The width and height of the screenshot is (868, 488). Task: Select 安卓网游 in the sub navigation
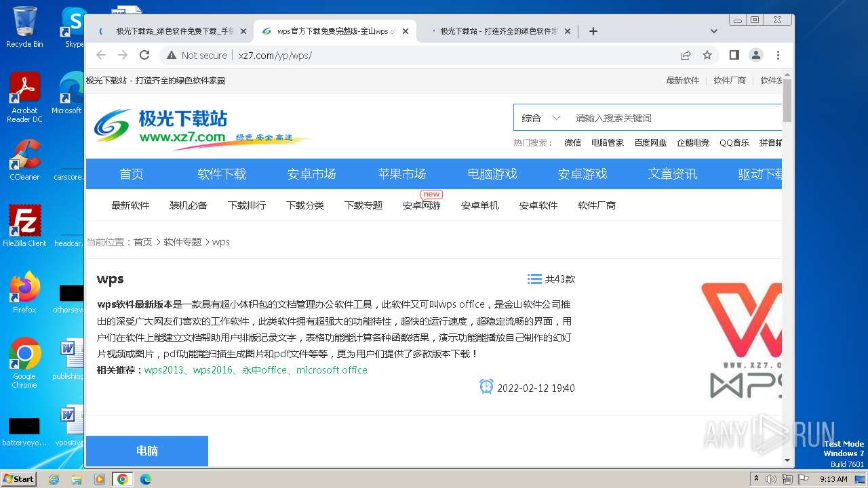[x=422, y=205]
